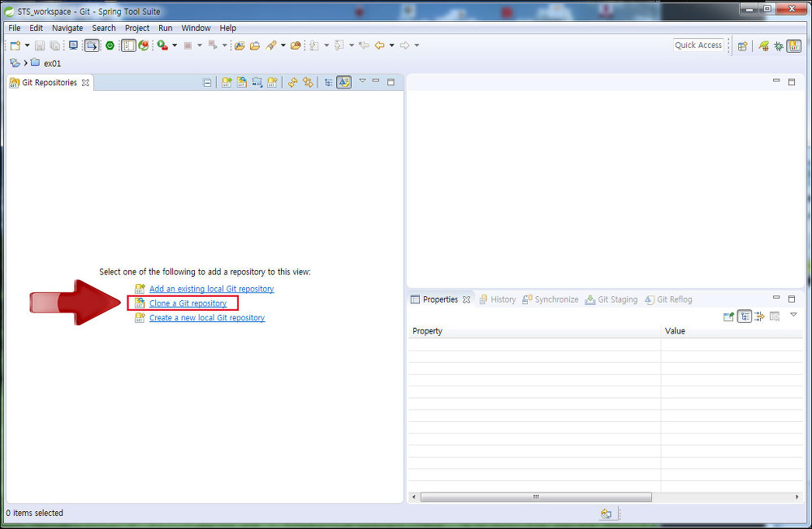Screen dimensions: 812x529
Task: Open the Project menu
Action: [137, 28]
